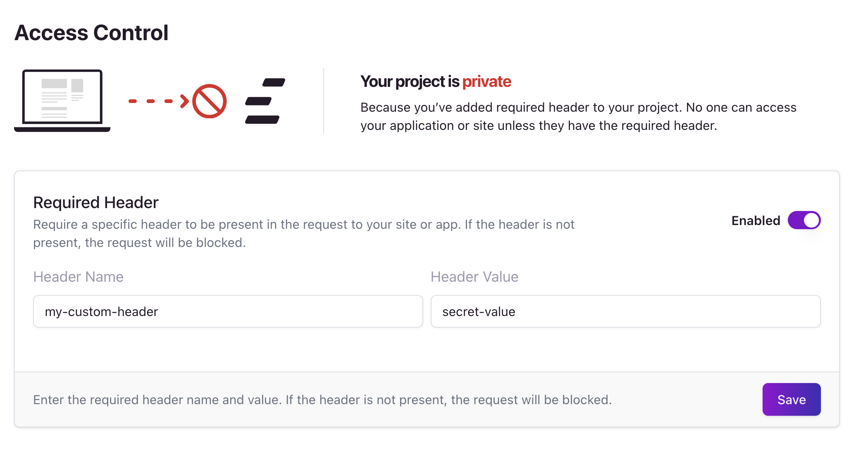Click the Header Name field label
The image size is (868, 460).
click(x=79, y=276)
